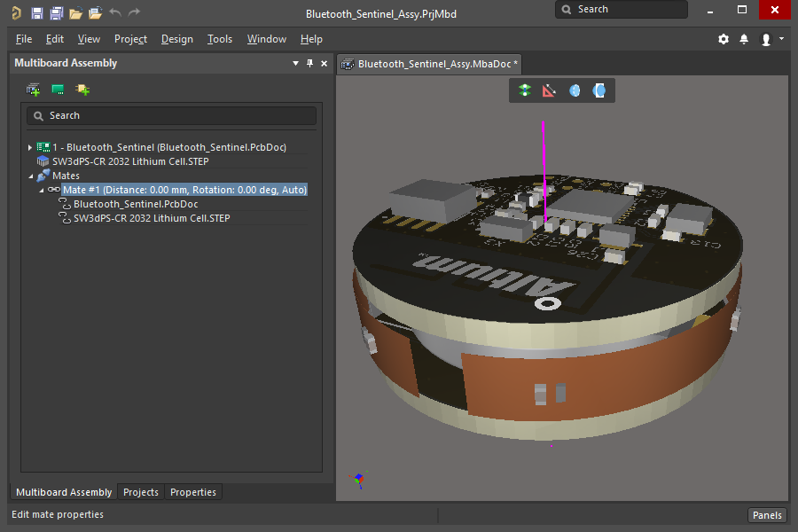Toggle the panel pin for Multiboard Assembly

pos(309,64)
